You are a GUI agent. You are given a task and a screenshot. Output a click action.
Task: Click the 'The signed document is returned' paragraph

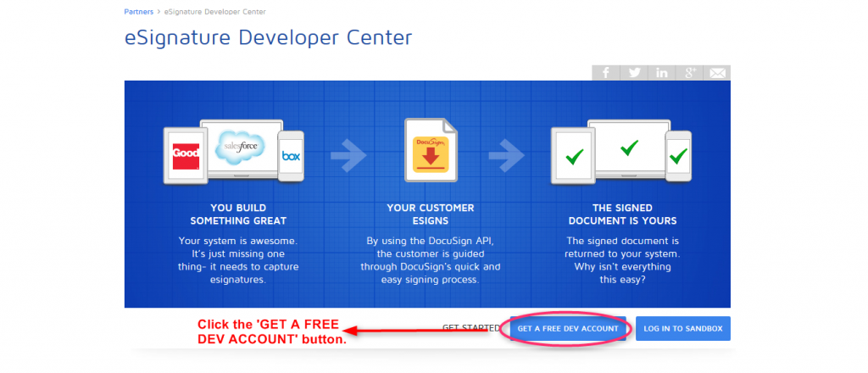pos(623,260)
